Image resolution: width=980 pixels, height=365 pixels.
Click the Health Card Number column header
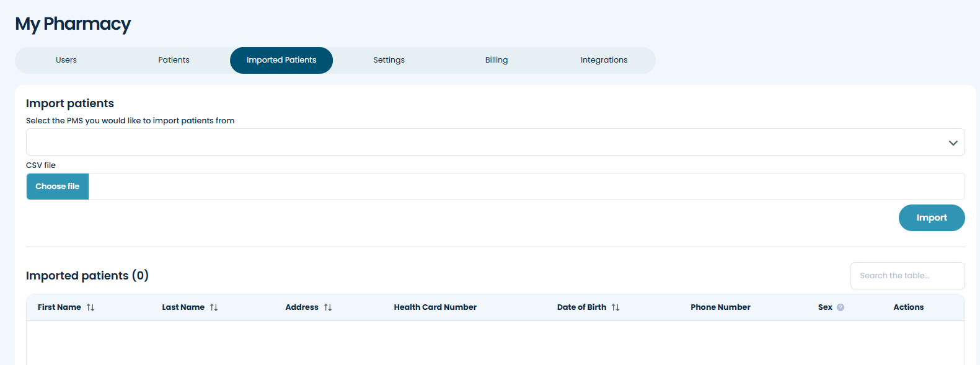coord(435,307)
